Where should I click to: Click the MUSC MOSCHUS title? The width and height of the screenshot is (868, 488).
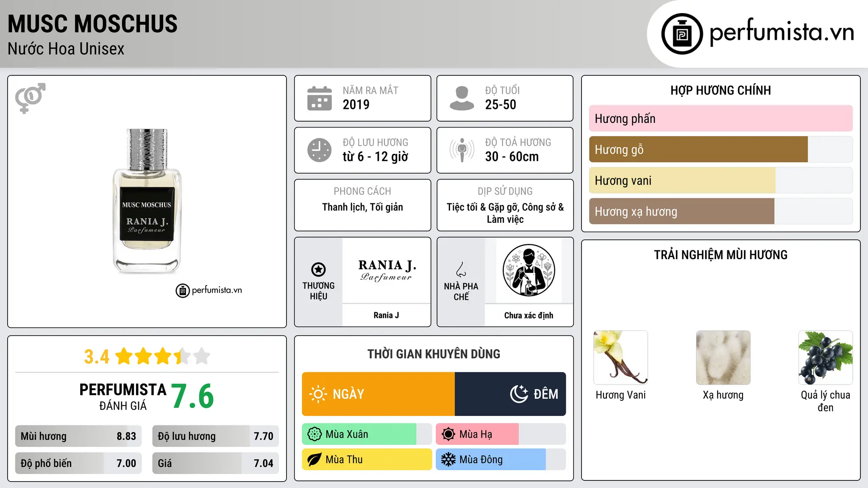92,24
